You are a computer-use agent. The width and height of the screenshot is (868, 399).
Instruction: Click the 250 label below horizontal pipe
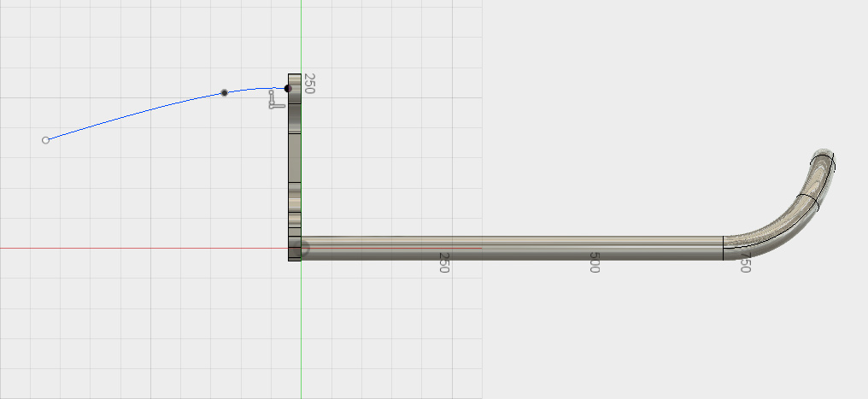click(x=444, y=262)
